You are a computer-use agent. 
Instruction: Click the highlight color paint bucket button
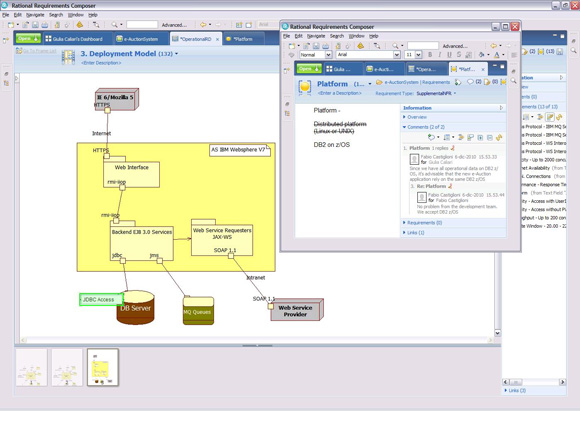(x=481, y=55)
